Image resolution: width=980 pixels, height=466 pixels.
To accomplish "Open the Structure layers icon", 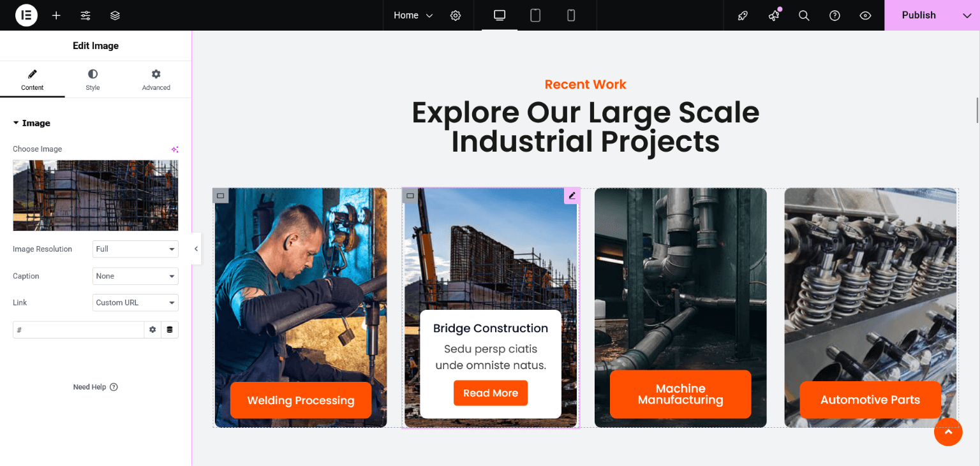I will tap(115, 15).
